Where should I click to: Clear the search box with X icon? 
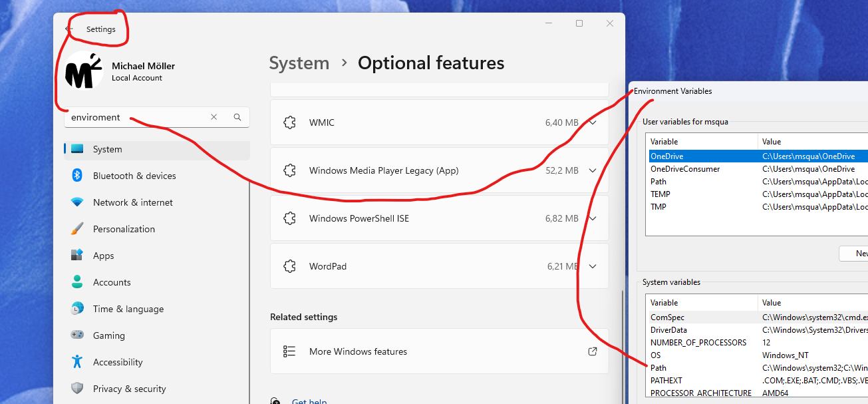(214, 117)
